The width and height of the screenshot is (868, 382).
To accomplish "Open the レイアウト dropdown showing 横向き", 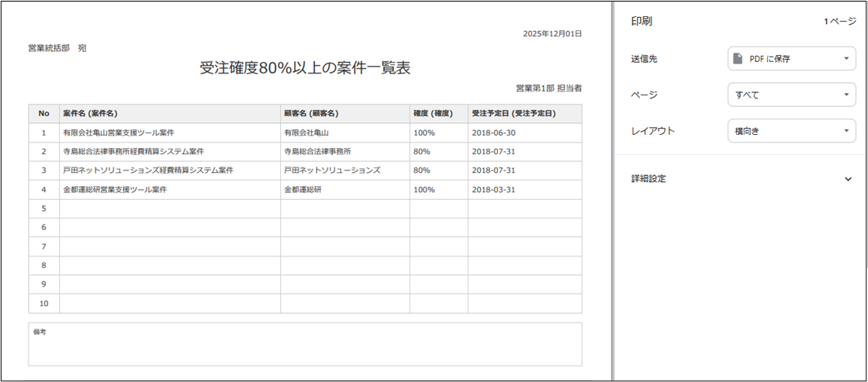I will click(791, 131).
